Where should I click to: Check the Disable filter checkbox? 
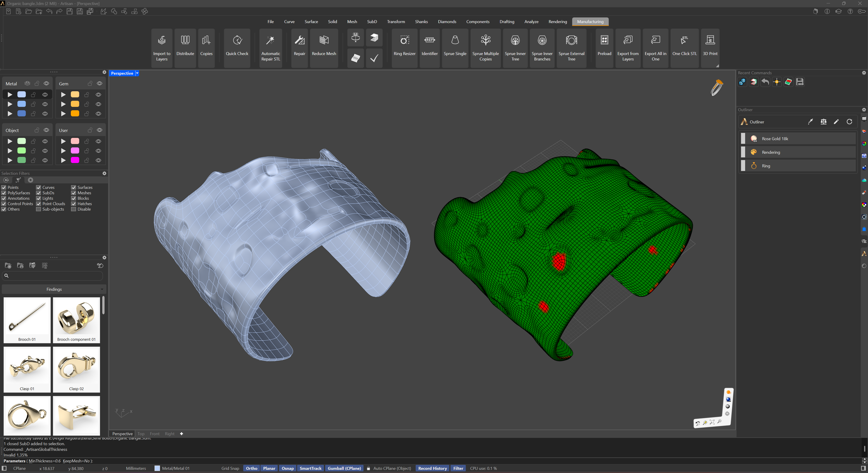tap(74, 209)
